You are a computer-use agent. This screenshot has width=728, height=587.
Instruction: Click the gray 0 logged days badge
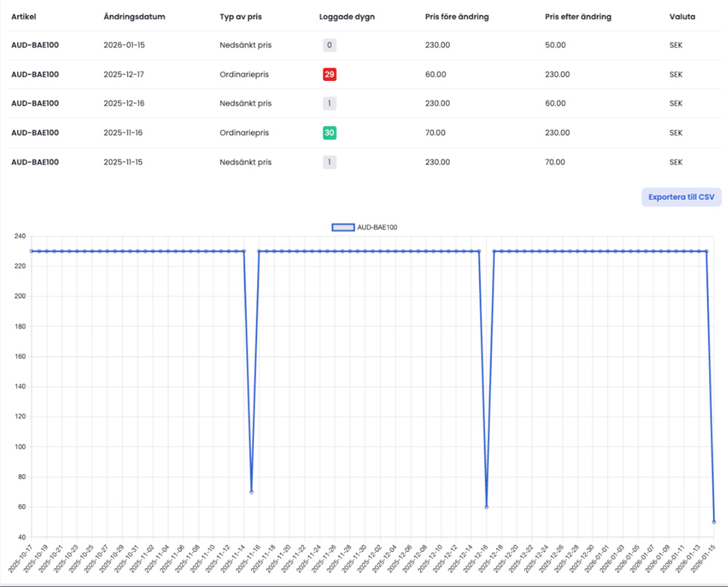[x=330, y=45]
